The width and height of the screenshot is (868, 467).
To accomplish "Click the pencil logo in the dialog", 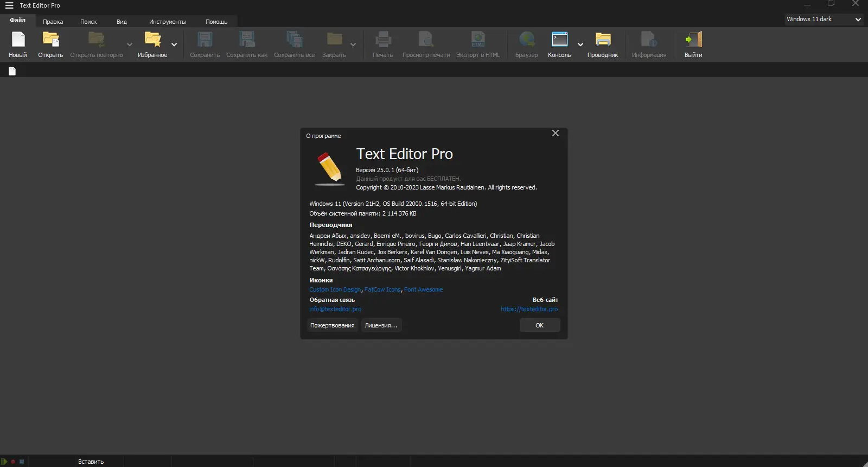I will coord(329,168).
